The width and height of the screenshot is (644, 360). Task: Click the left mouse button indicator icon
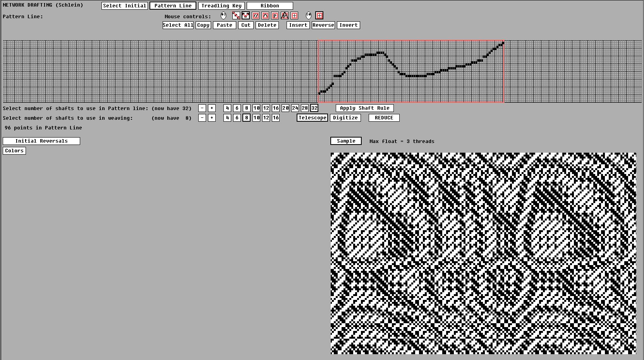point(223,16)
